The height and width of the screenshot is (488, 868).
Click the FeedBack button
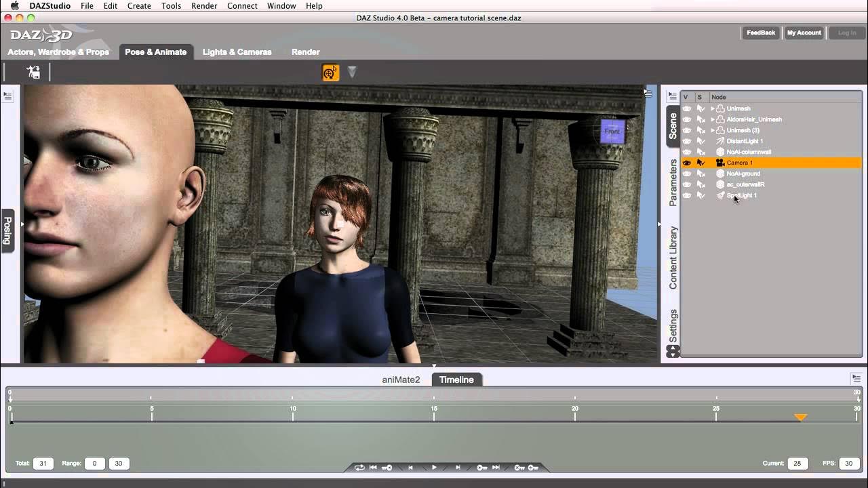(760, 33)
